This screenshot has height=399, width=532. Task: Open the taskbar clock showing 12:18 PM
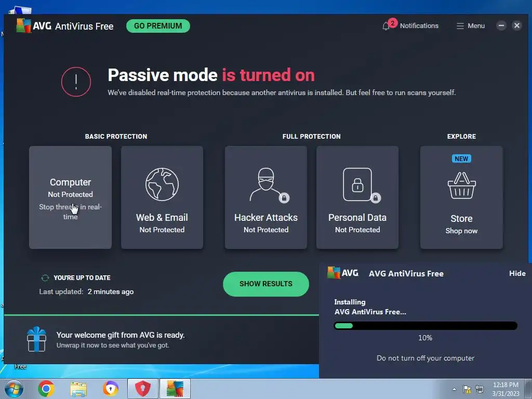tap(506, 389)
